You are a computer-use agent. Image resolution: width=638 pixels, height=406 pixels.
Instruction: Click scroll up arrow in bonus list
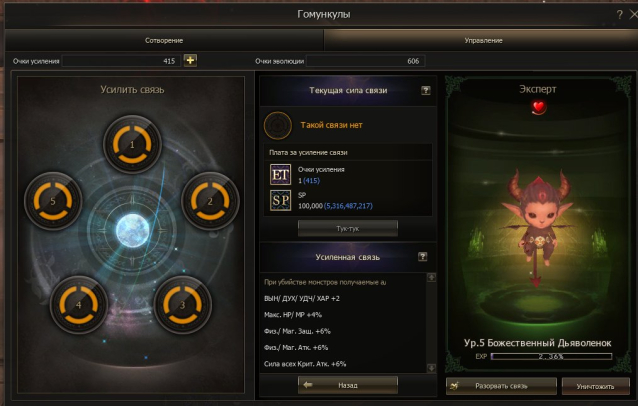[x=431, y=277]
